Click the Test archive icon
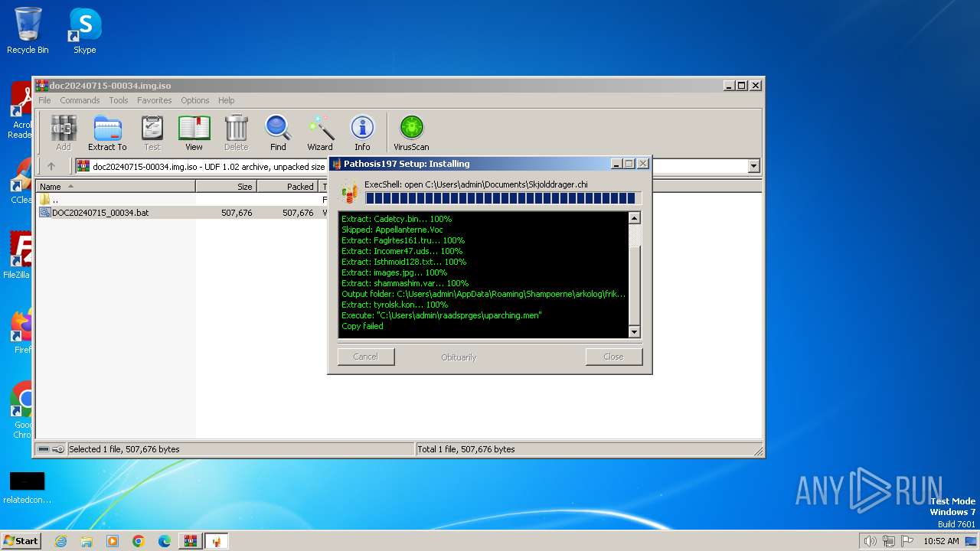This screenshot has width=980, height=551. tap(152, 132)
